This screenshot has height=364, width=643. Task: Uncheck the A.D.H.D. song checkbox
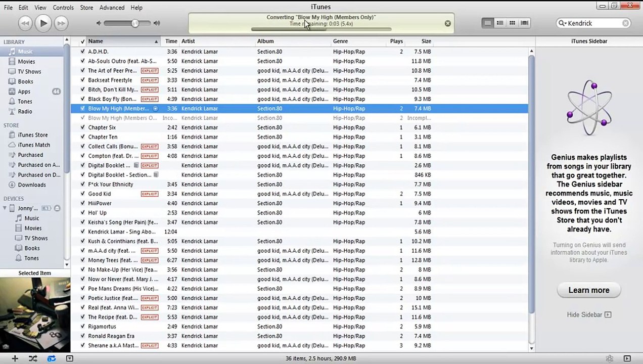(x=82, y=52)
